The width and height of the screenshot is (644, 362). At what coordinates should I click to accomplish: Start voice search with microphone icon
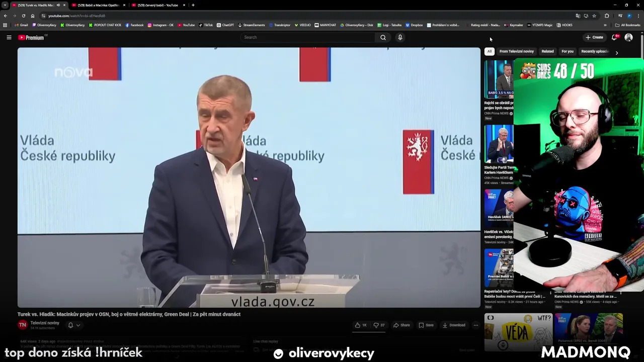(x=400, y=37)
